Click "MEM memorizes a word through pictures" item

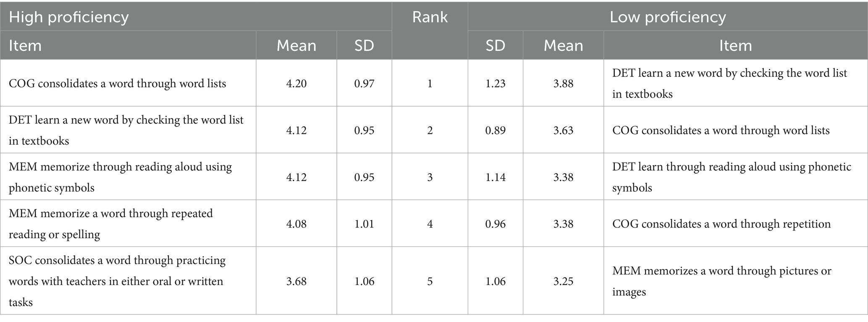(x=721, y=281)
